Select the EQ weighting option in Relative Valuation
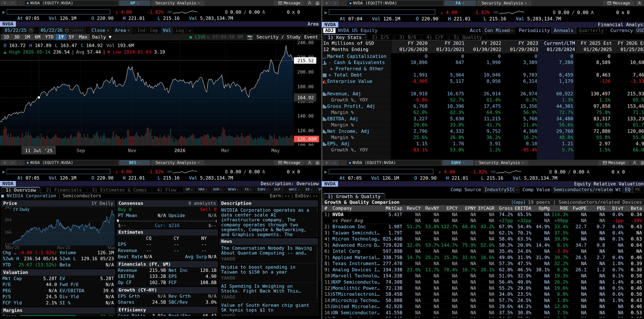This screenshot has height=319, width=644. [x=628, y=190]
